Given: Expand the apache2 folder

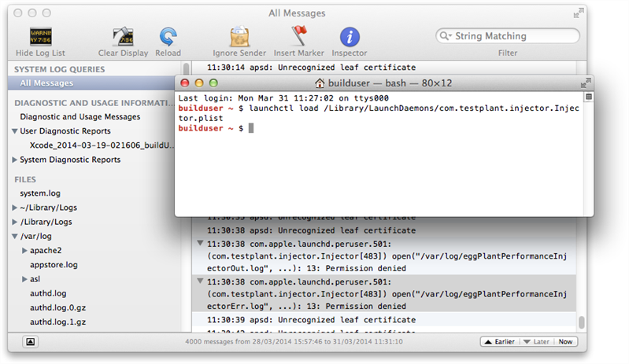Looking at the screenshot, I should click(x=24, y=251).
